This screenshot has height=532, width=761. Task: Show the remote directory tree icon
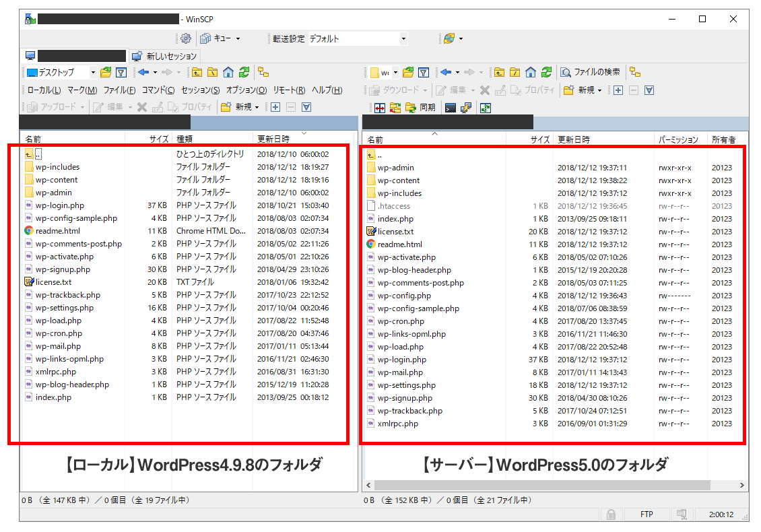pyautogui.click(x=635, y=73)
